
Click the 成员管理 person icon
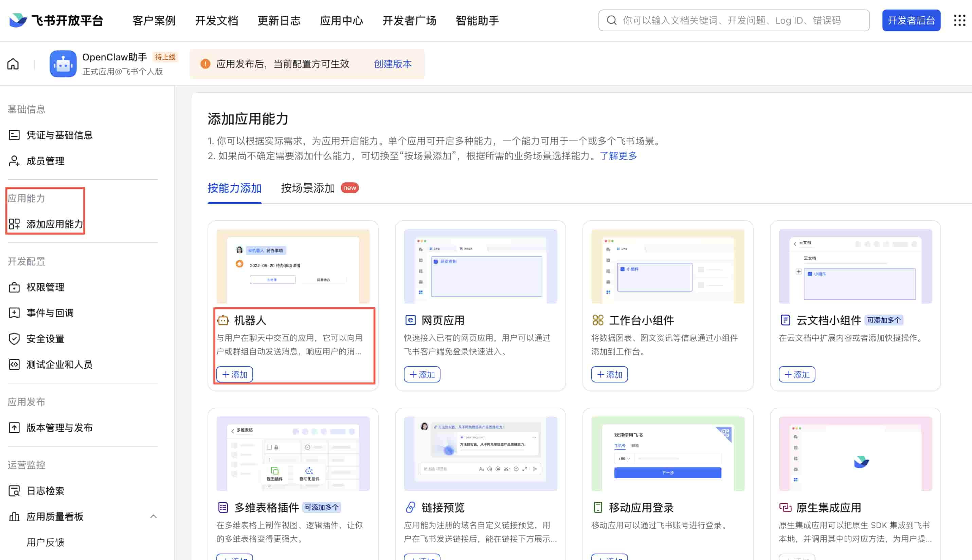pos(14,161)
